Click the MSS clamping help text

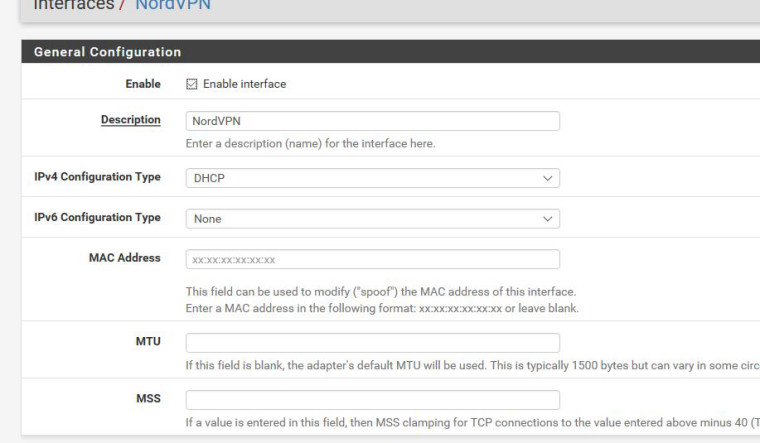(473, 423)
